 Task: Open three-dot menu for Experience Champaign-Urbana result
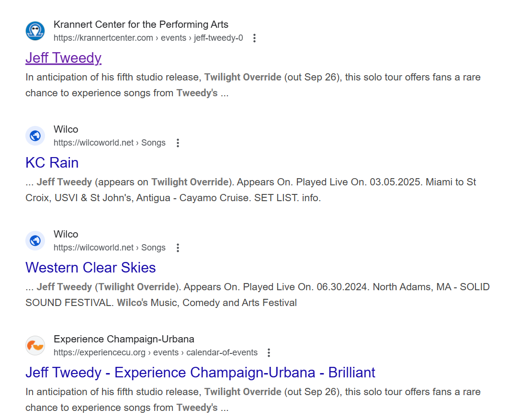coord(269,352)
